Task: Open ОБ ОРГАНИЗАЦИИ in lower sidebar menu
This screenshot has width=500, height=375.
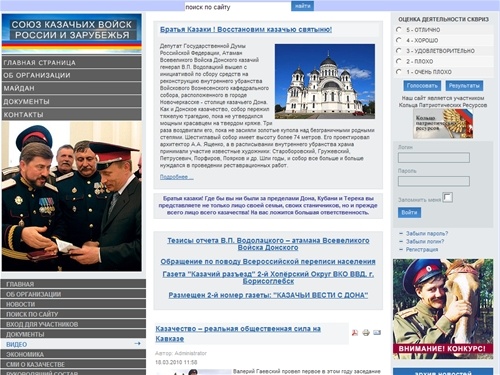Action: pyautogui.click(x=74, y=294)
